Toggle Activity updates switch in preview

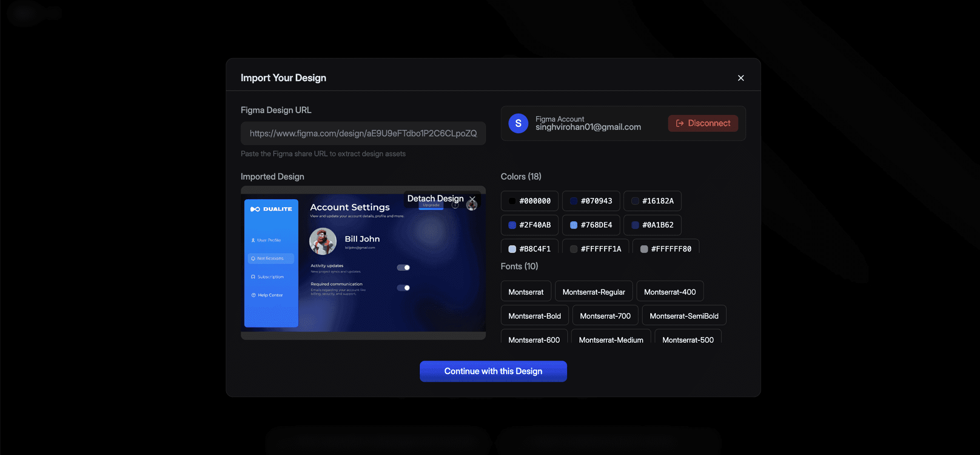tap(403, 268)
